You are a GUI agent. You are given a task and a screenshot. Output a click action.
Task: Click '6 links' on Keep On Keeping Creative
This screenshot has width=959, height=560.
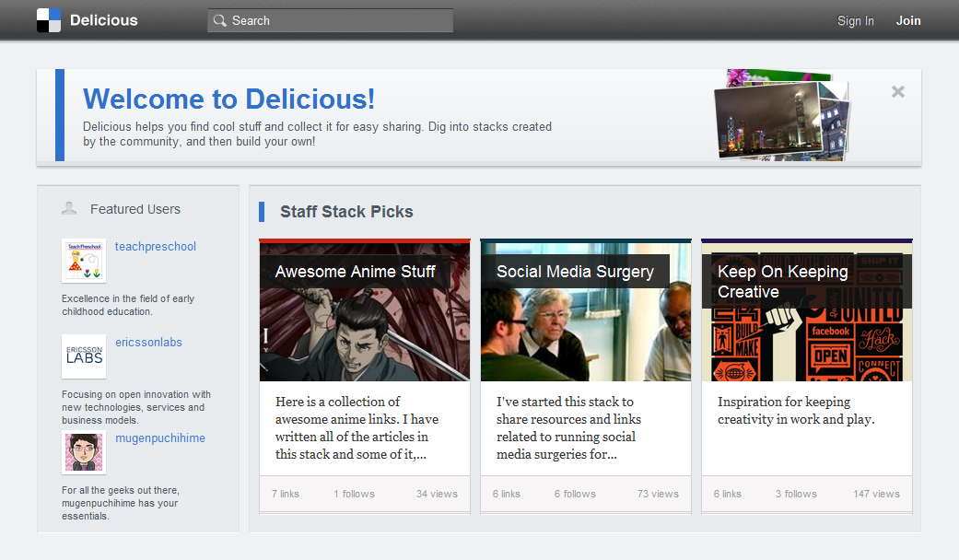click(727, 494)
